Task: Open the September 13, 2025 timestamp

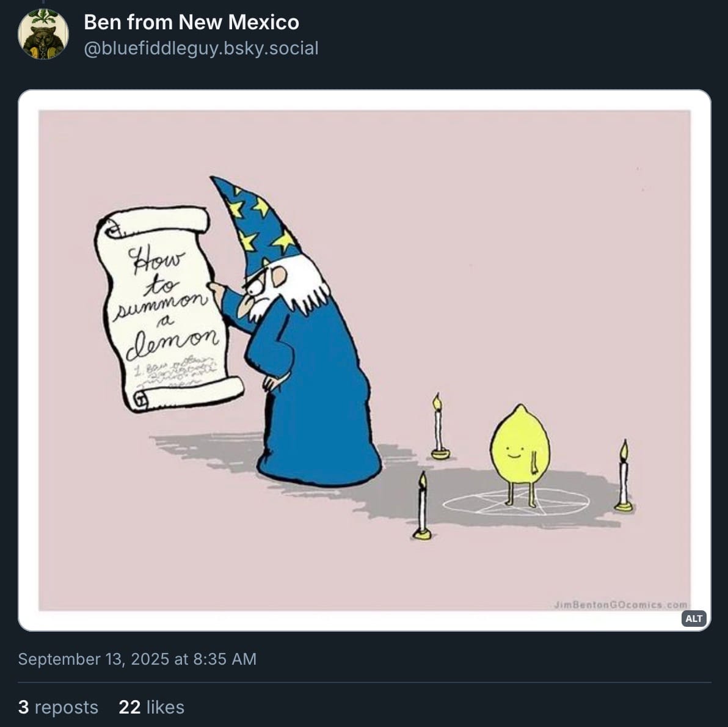Action: point(137,659)
